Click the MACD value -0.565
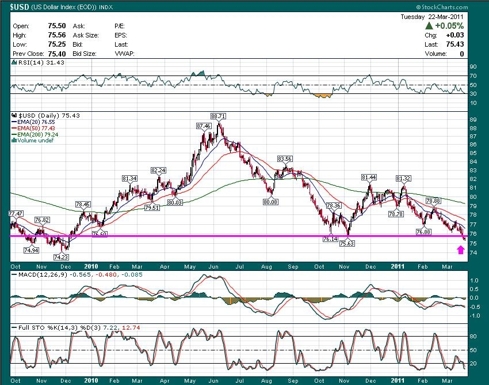 point(81,275)
